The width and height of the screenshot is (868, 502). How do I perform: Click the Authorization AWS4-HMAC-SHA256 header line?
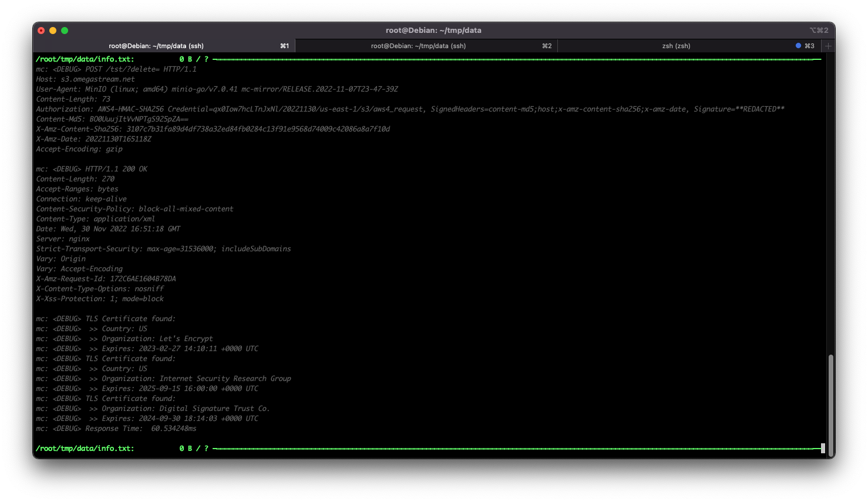(x=411, y=109)
